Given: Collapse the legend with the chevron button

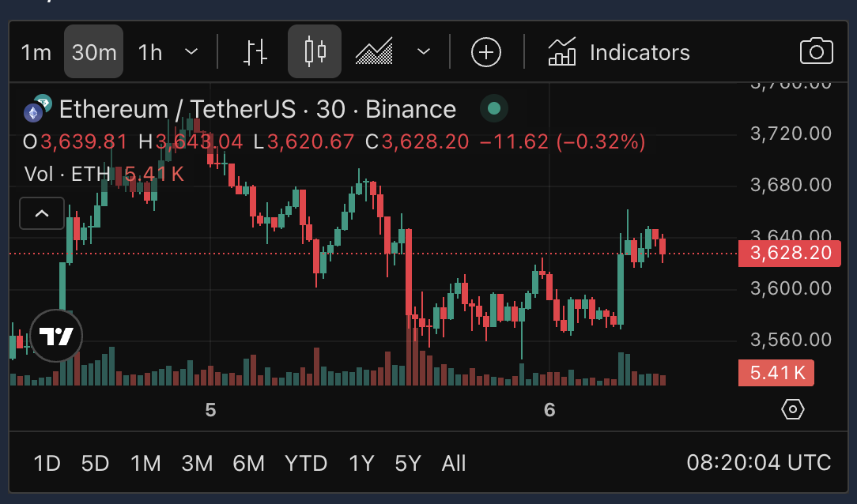Looking at the screenshot, I should point(42,213).
